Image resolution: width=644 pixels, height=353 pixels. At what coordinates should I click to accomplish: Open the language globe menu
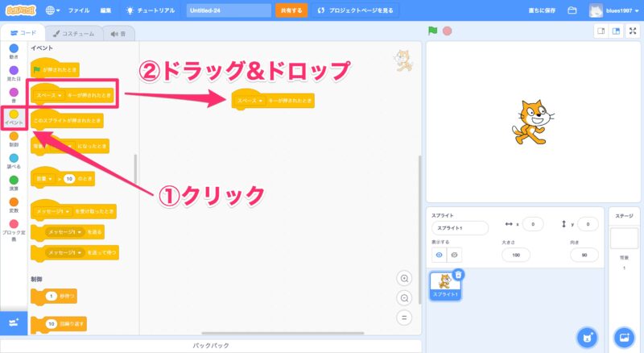coord(52,10)
